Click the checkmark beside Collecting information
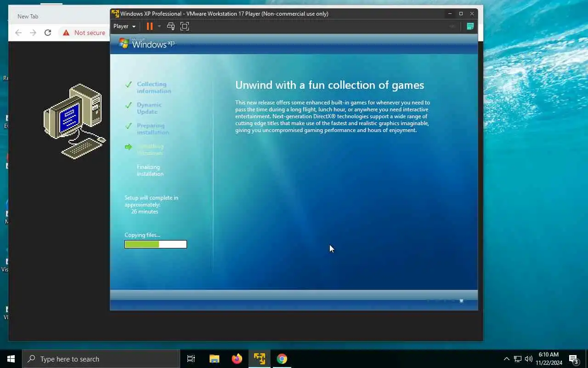The height and width of the screenshot is (368, 588). click(x=129, y=84)
